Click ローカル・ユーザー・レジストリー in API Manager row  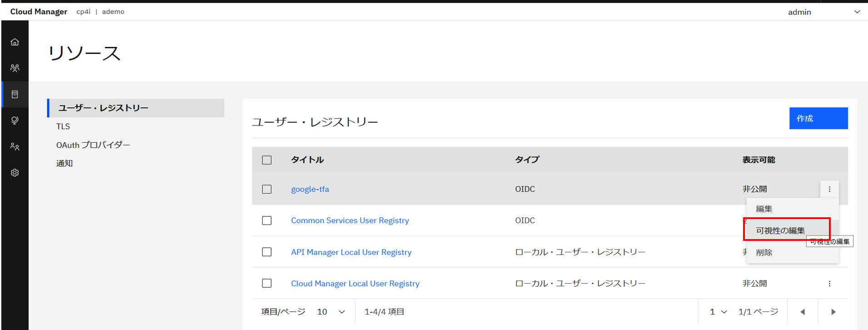click(x=580, y=252)
